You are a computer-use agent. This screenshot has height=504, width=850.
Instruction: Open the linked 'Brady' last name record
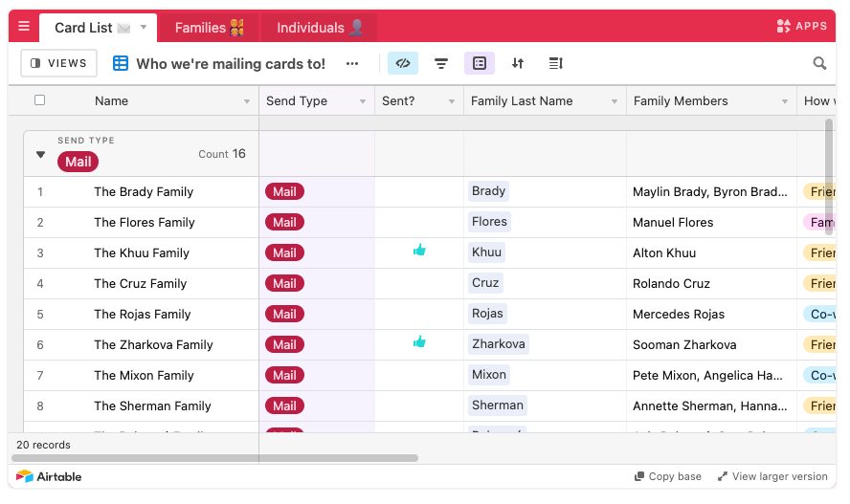click(488, 191)
